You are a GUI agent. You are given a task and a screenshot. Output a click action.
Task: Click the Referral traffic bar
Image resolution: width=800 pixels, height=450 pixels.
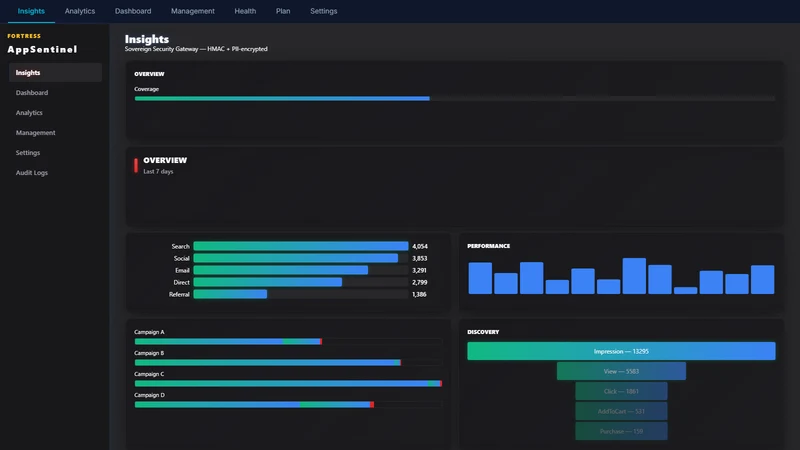pyautogui.click(x=301, y=294)
